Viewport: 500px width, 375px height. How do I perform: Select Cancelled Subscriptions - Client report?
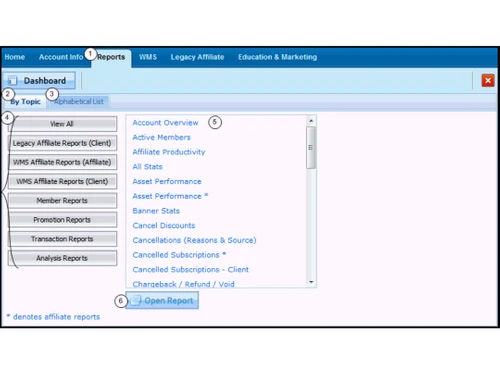pyautogui.click(x=191, y=269)
